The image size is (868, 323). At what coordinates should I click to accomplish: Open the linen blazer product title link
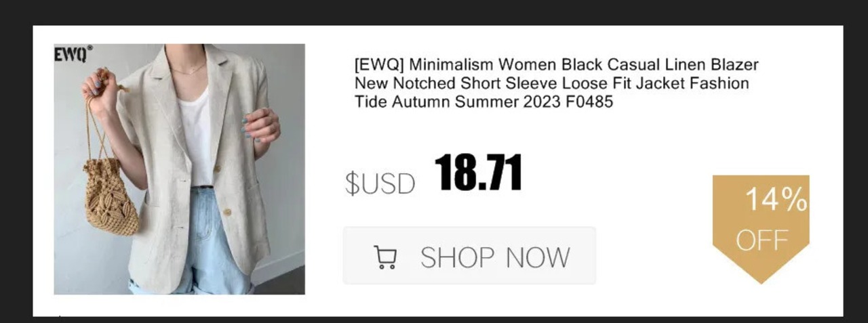point(556,83)
